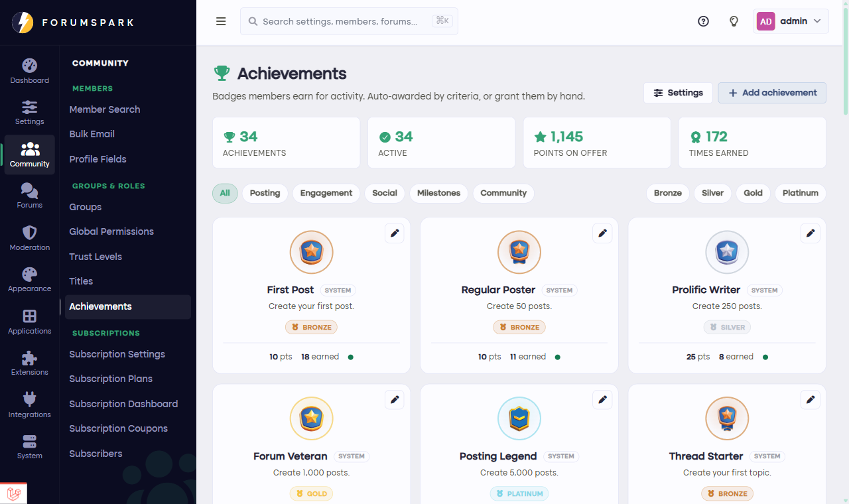Edit the Posting Legend achievement
This screenshot has width=849, height=504.
coord(602,400)
